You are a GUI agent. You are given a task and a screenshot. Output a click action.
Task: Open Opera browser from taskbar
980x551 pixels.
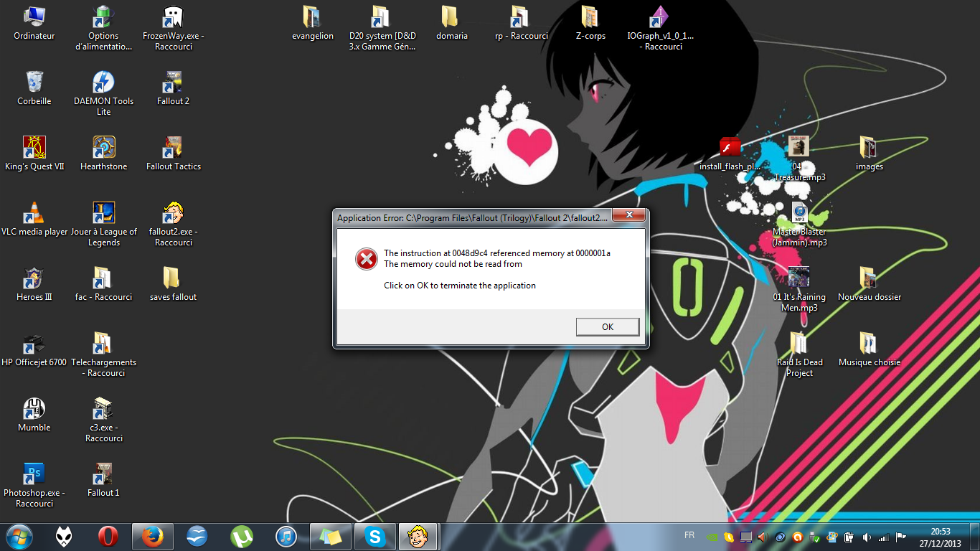coord(108,537)
